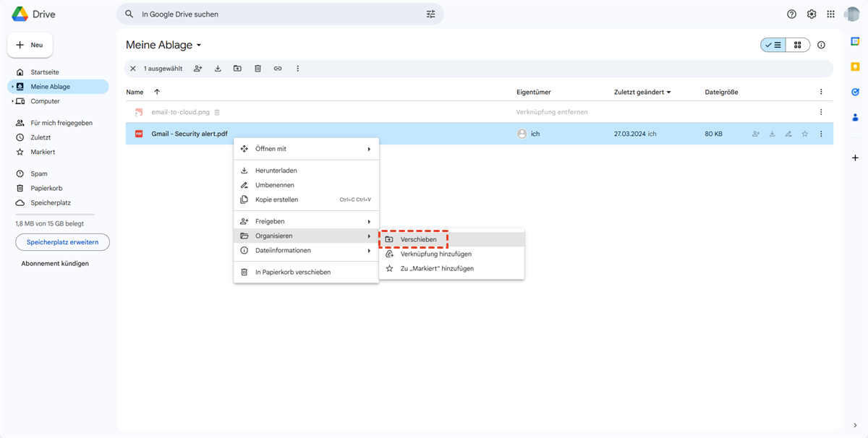
Task: Star the Gmail Security alert PDF row
Action: coord(804,134)
